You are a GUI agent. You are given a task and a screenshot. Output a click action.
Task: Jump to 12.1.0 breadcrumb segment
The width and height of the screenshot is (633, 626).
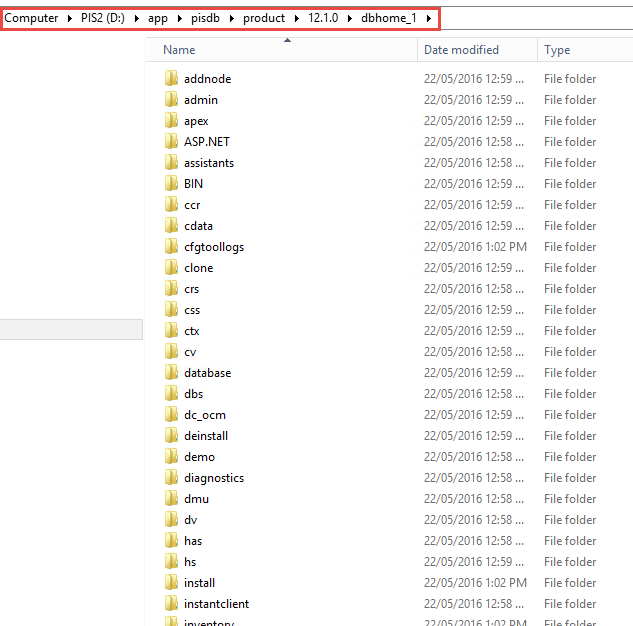pos(326,19)
